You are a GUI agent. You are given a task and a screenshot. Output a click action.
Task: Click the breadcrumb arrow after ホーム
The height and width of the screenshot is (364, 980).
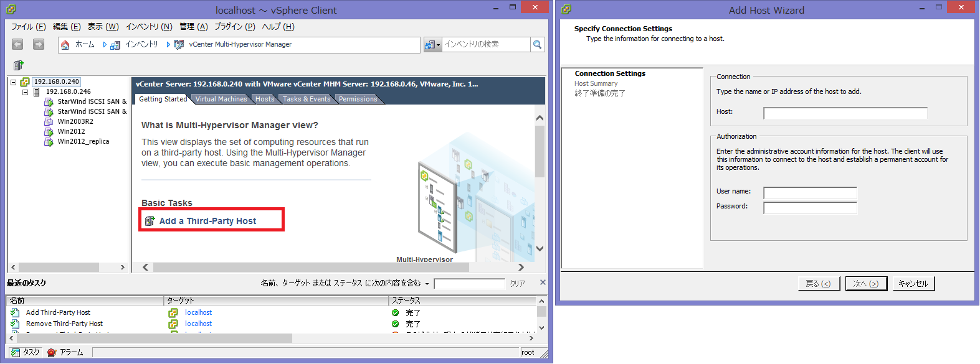tap(105, 45)
